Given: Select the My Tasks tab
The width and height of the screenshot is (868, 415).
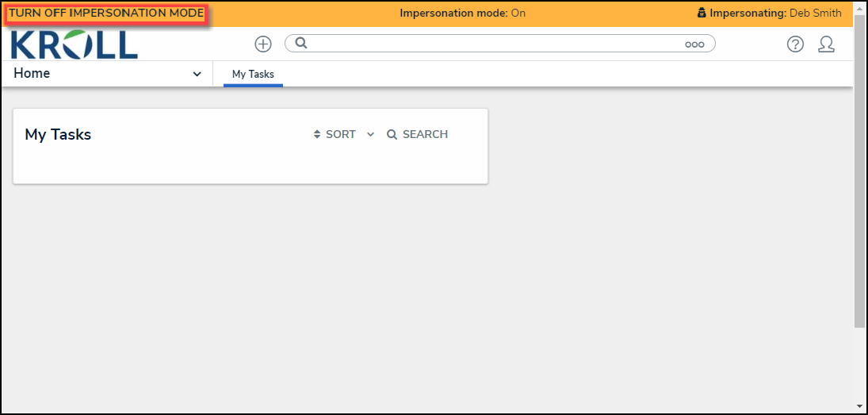Looking at the screenshot, I should point(253,75).
